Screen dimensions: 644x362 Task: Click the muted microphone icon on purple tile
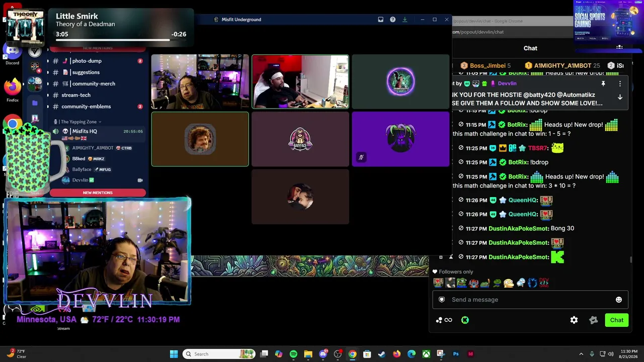[361, 157]
